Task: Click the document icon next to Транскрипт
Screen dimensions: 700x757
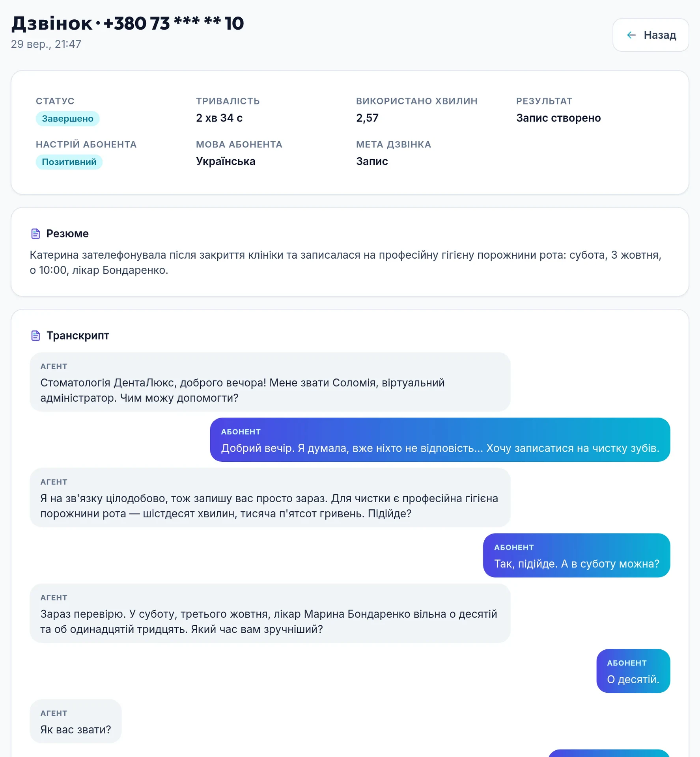Action: pos(35,336)
